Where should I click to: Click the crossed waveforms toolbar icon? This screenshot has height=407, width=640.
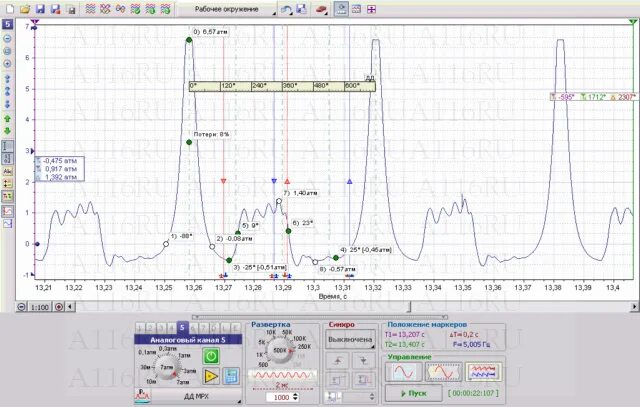105,9
